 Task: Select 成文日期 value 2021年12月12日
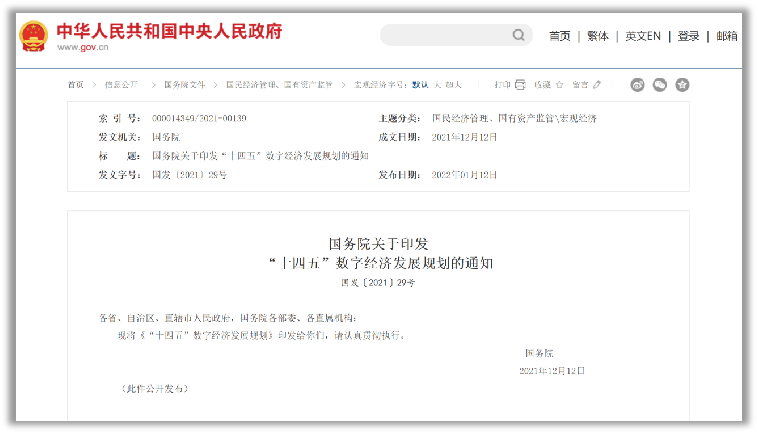[464, 137]
